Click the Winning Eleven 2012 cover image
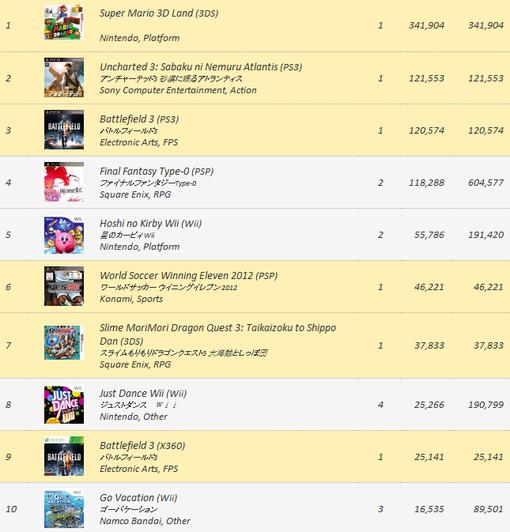The height and width of the screenshot is (532, 510). (x=64, y=286)
